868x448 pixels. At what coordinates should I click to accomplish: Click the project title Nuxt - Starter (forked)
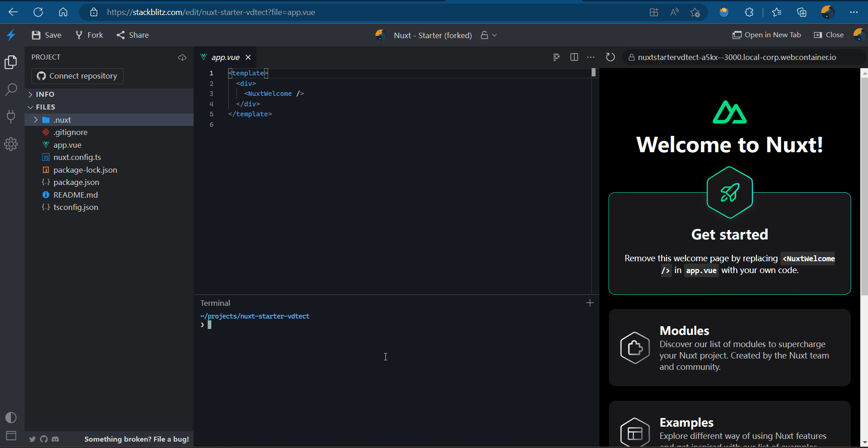click(x=433, y=35)
